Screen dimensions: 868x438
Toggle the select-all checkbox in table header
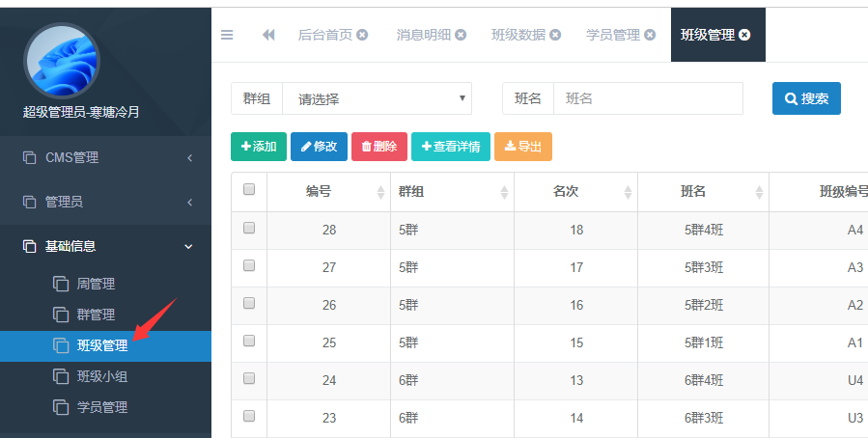tap(249, 190)
